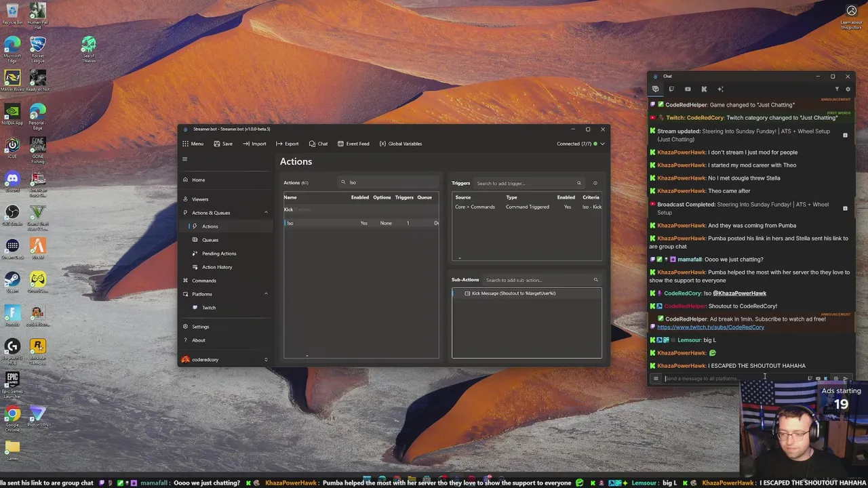Open the coderedcory account switcher
Screen dimensions: 868x488
click(x=224, y=360)
